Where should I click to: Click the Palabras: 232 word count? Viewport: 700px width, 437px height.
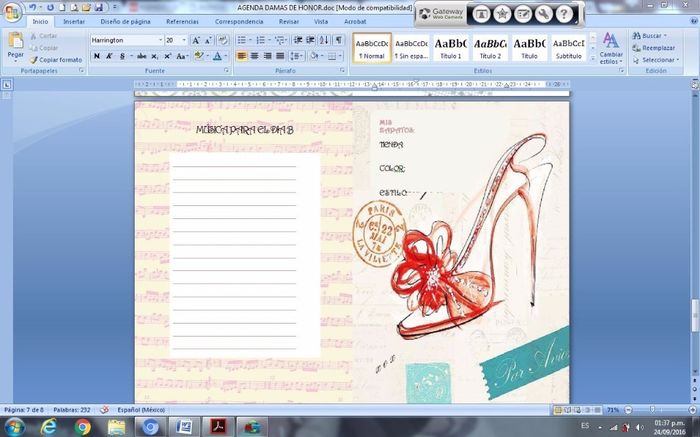pos(71,410)
